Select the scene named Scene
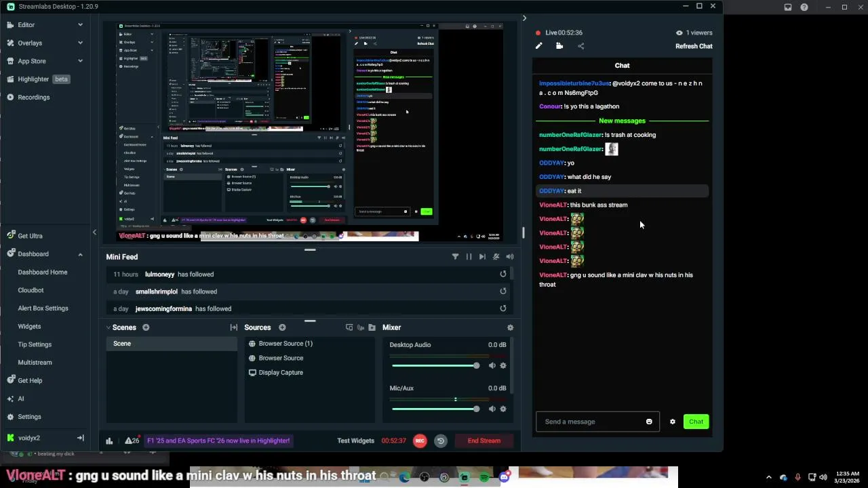The height and width of the screenshot is (488, 868). pyautogui.click(x=172, y=344)
